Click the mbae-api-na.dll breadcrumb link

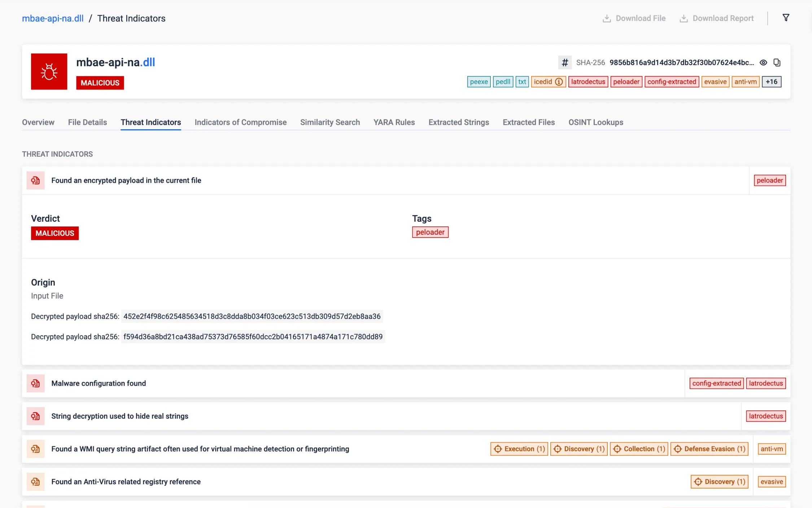tap(53, 18)
